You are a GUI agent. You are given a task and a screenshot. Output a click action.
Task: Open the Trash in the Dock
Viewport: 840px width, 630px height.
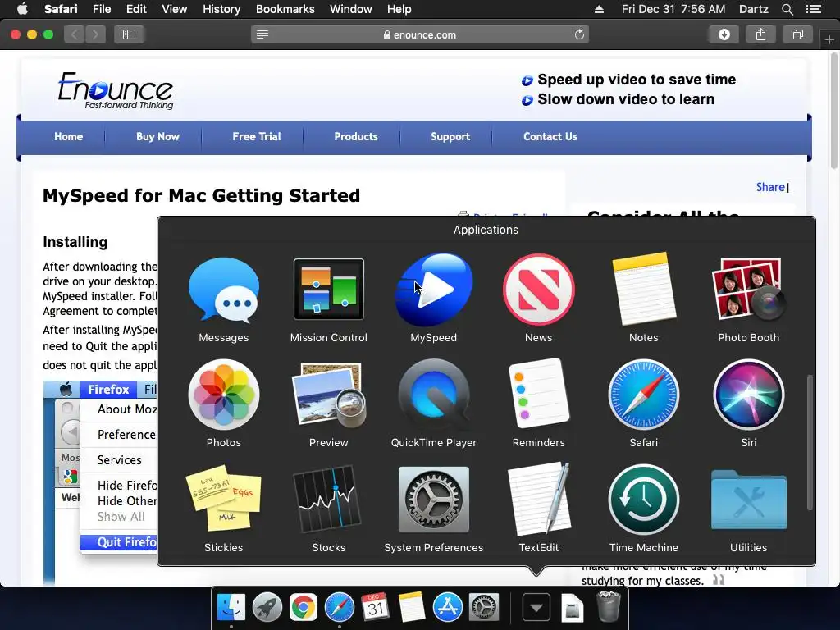[x=608, y=606]
